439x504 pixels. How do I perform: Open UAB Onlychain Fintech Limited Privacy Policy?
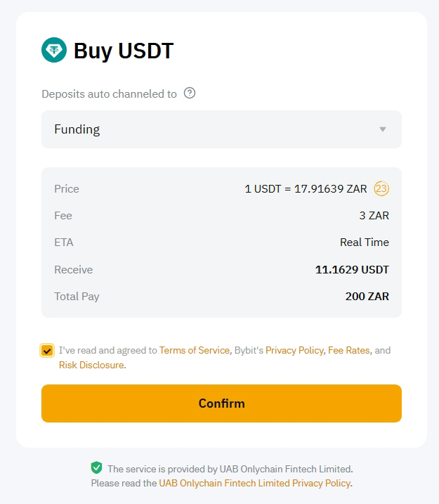[254, 483]
